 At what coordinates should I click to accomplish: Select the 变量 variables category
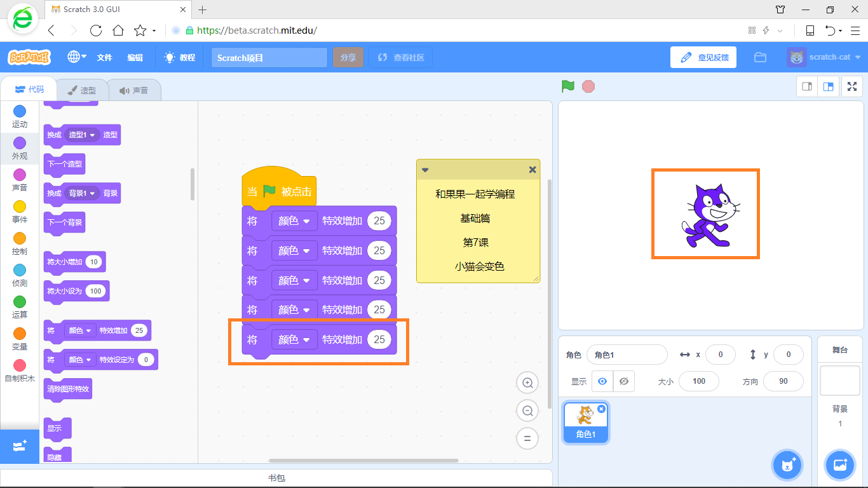coord(20,339)
